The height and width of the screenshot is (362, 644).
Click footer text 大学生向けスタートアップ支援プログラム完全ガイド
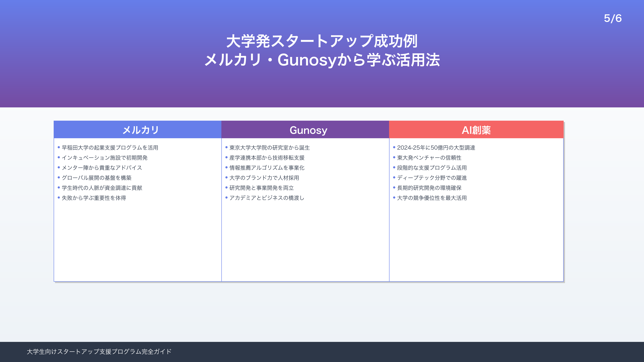[x=99, y=352]
